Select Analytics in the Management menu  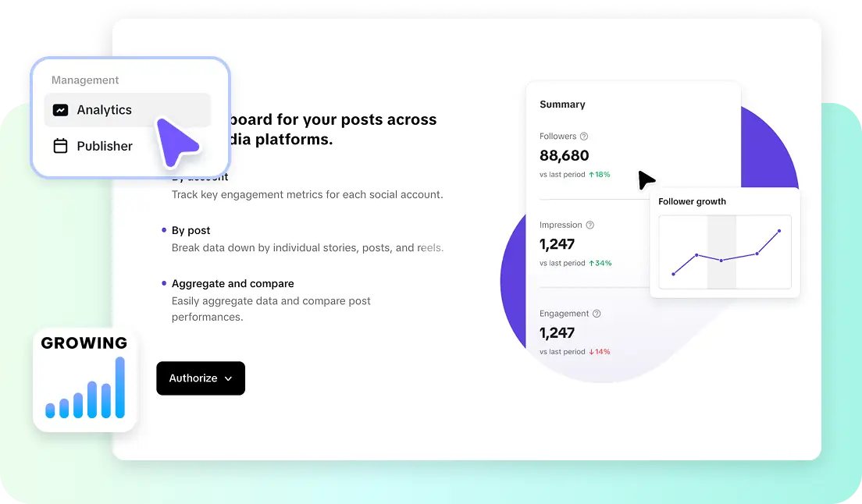(104, 109)
